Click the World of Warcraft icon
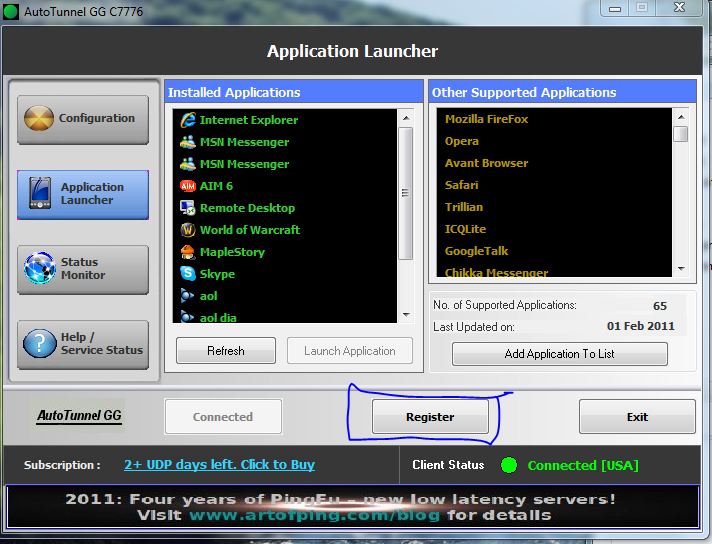Image resolution: width=712 pixels, height=544 pixels. [188, 230]
